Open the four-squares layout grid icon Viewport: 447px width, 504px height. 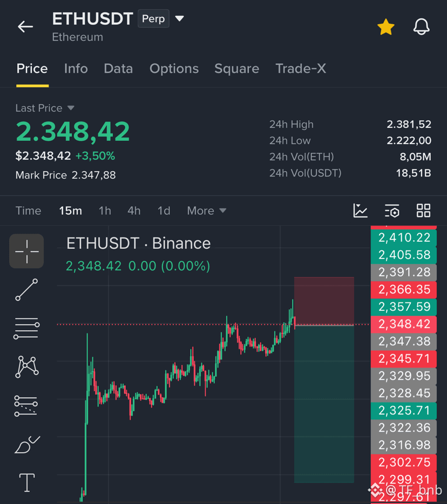[x=424, y=211]
